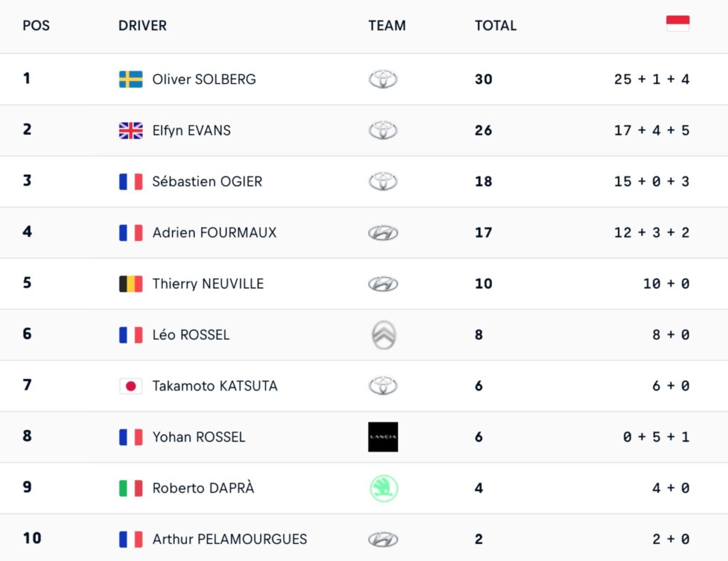Click the Hyundai logo in Fourmaux's row
Viewport: 728px width, 561px height.
(383, 233)
